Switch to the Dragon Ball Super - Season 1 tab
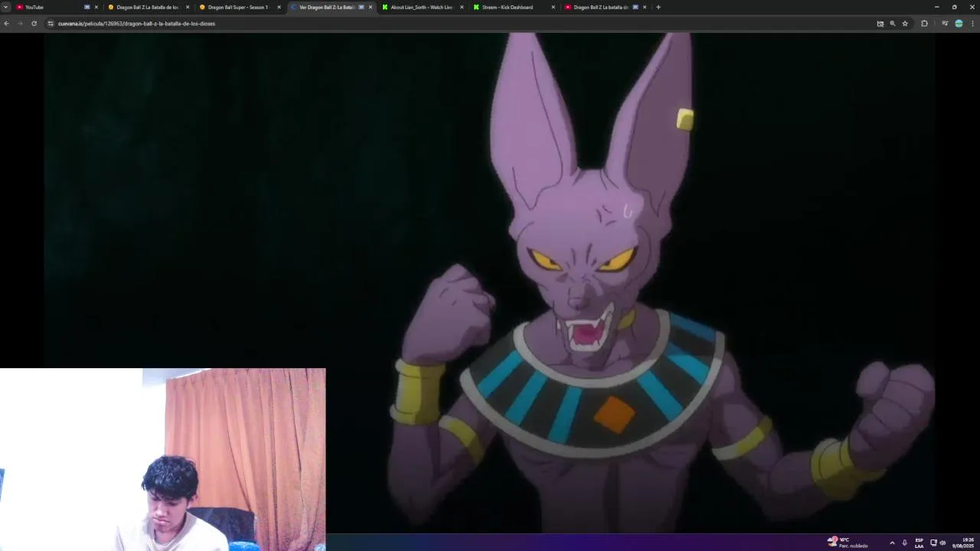The width and height of the screenshot is (980, 551). 239,7
